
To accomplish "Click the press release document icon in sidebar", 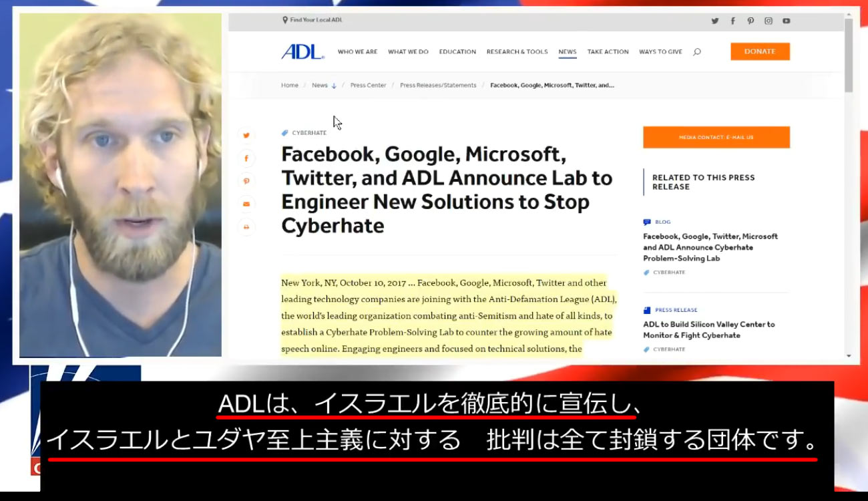I will pyautogui.click(x=646, y=310).
